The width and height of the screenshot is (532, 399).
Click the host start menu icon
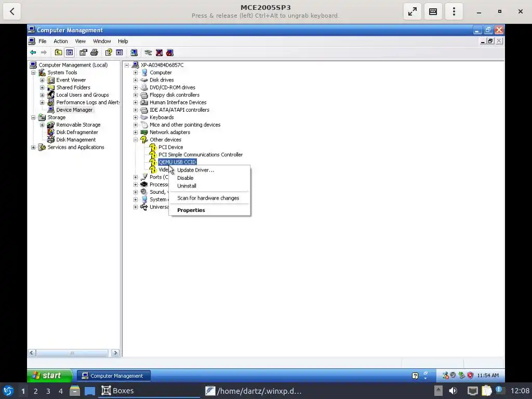click(x=8, y=391)
